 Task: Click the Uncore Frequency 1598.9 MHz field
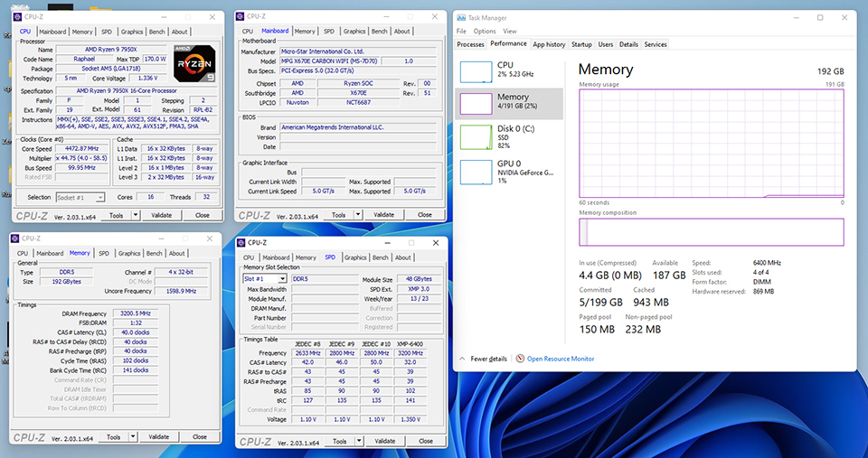(x=181, y=291)
